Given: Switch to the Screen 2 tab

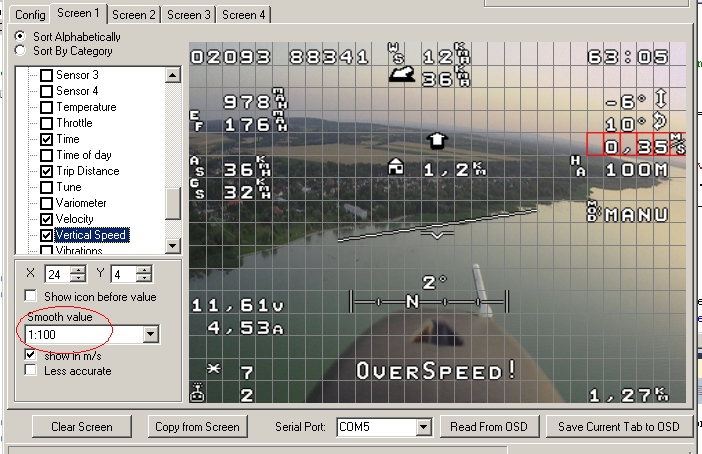Looking at the screenshot, I should [133, 14].
